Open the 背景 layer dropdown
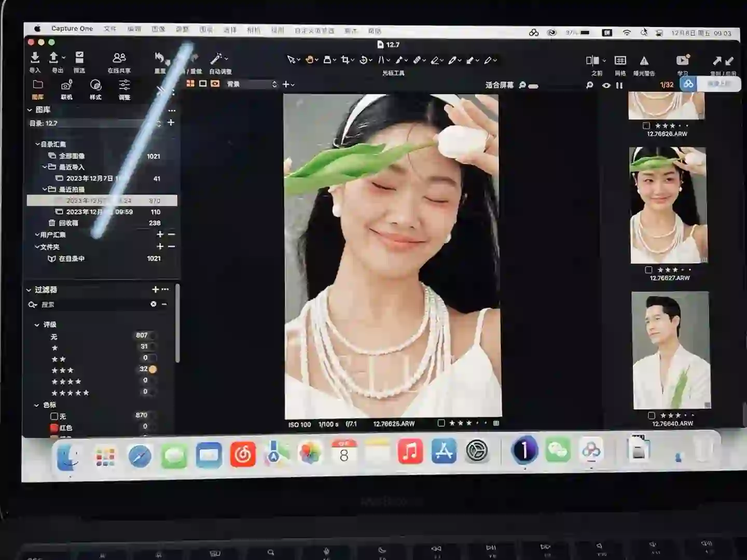Screen dimensions: 747x560 (252, 84)
